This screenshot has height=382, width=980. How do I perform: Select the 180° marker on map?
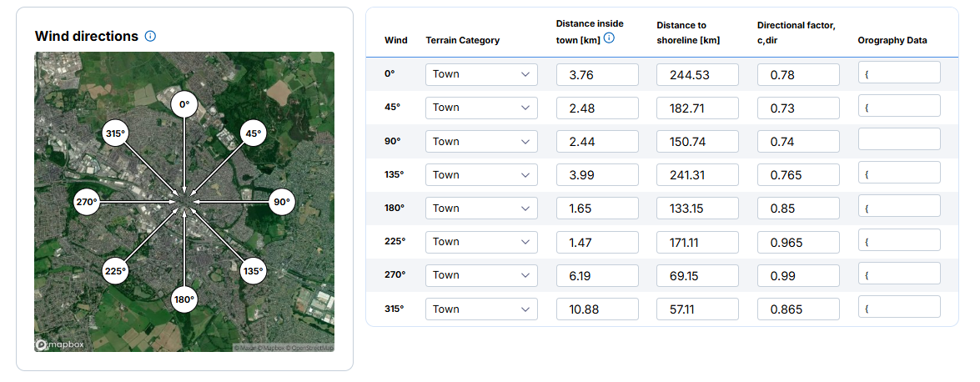[183, 299]
